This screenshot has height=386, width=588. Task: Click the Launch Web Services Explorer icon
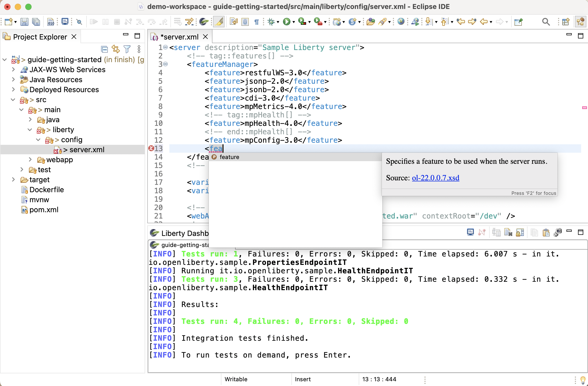[x=415, y=22]
